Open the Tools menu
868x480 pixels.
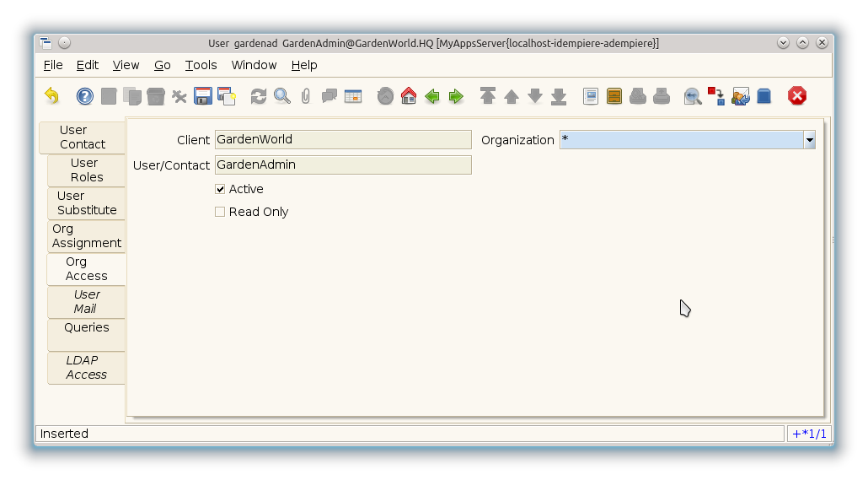(201, 65)
